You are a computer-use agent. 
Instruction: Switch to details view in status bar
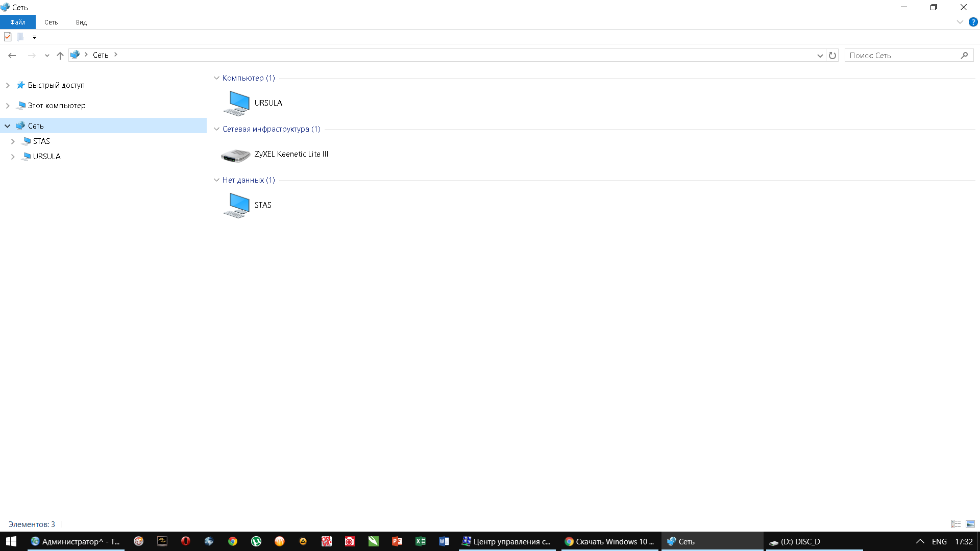[x=956, y=524]
